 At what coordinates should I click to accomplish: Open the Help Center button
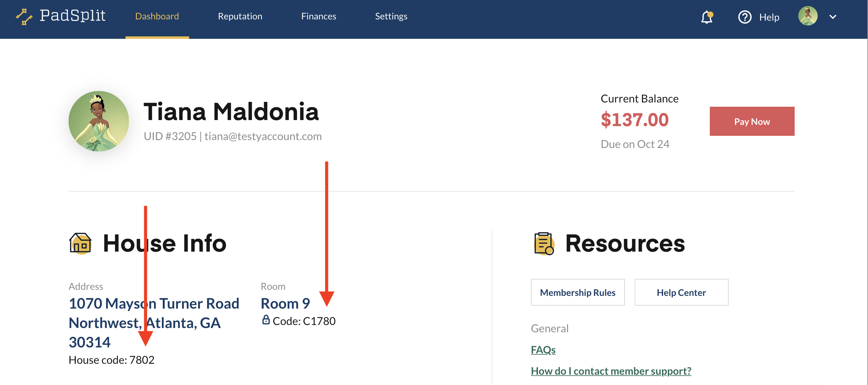(x=681, y=292)
